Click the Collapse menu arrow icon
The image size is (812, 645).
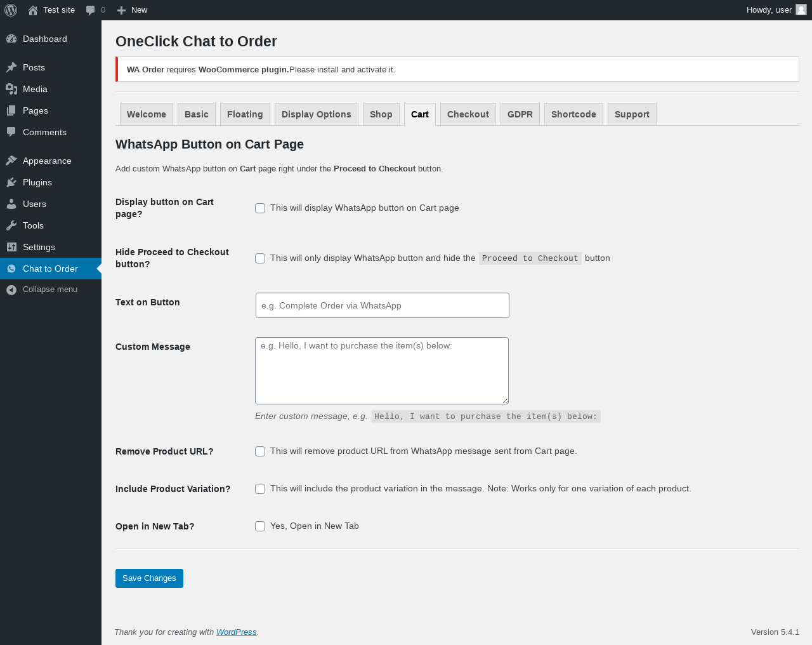(x=11, y=289)
